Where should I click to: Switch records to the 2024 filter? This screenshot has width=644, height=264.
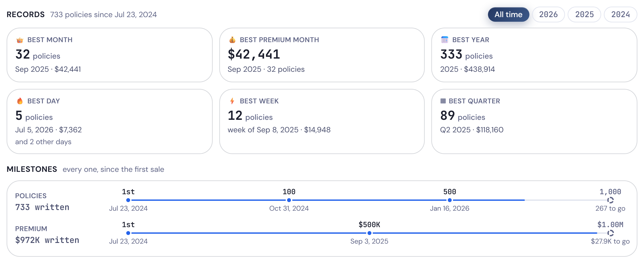pyautogui.click(x=620, y=14)
